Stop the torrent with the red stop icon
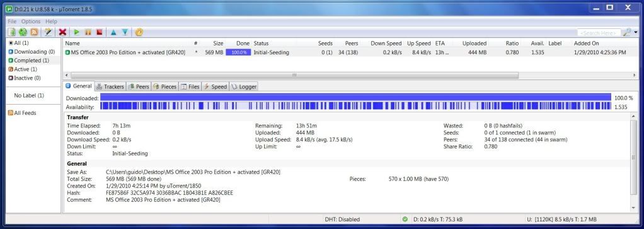 coord(100,32)
